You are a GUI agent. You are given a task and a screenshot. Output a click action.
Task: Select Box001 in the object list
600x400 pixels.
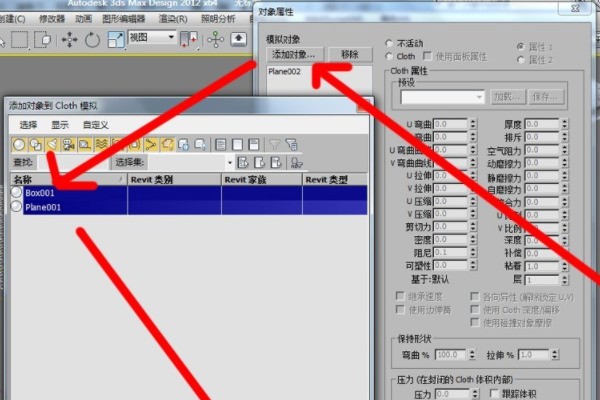point(41,192)
